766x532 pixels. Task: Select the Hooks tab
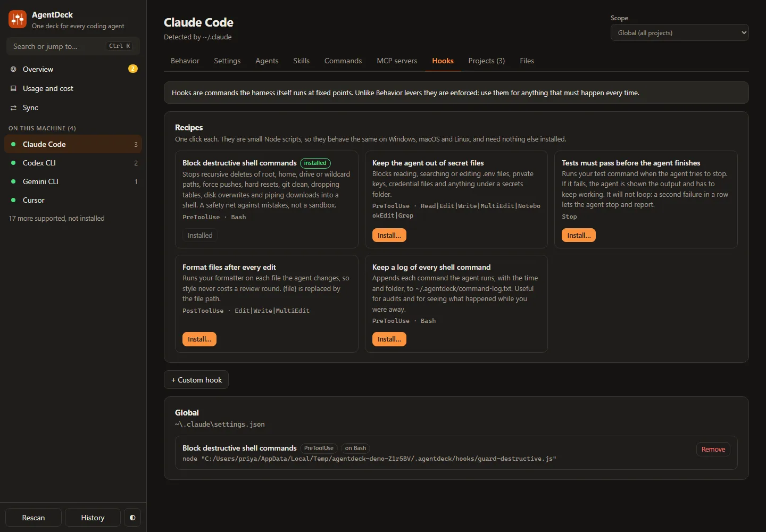[443, 61]
